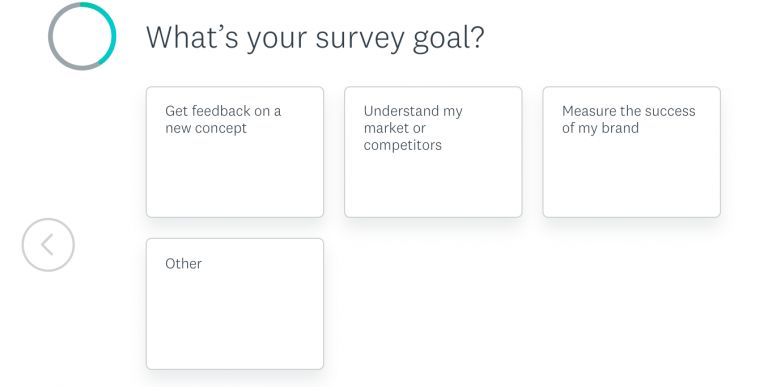768x387 pixels.
Task: Click the 'Understand my market or competitors' label
Action: (413, 128)
